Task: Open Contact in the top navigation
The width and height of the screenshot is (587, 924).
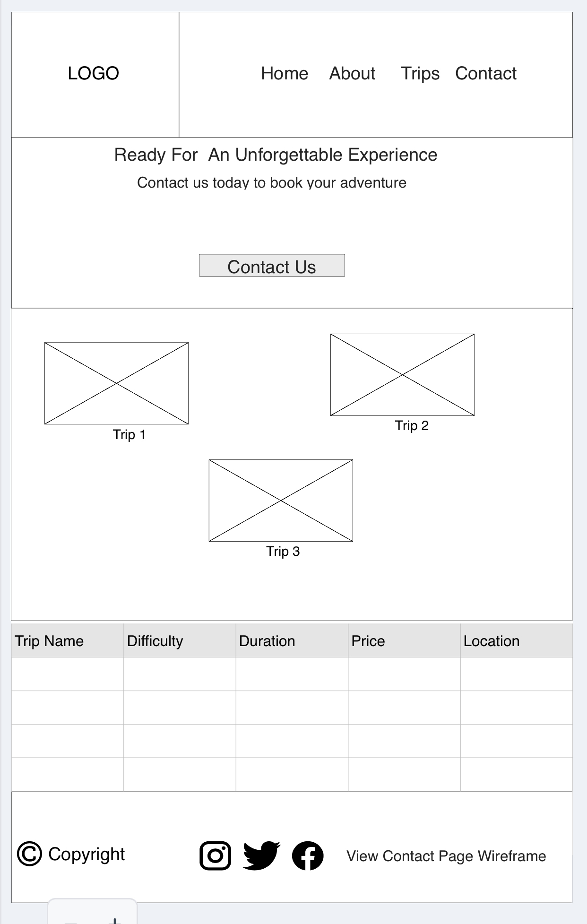Action: 486,74
